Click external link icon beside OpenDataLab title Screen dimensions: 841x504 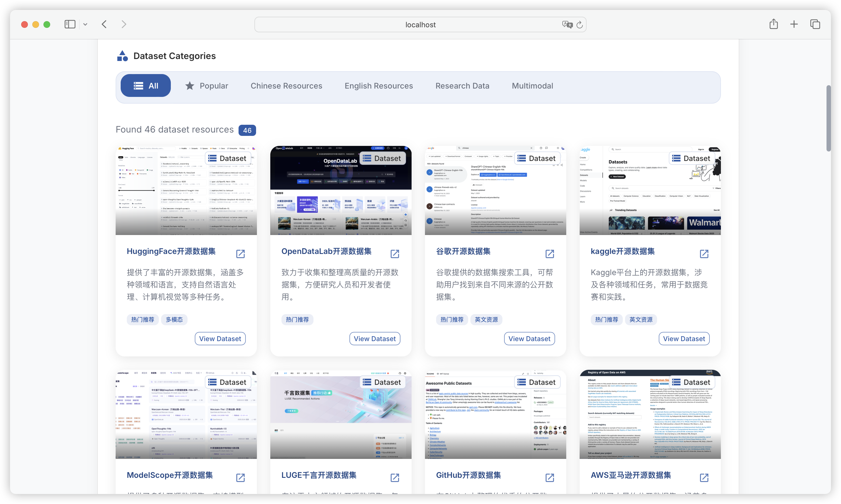click(395, 253)
